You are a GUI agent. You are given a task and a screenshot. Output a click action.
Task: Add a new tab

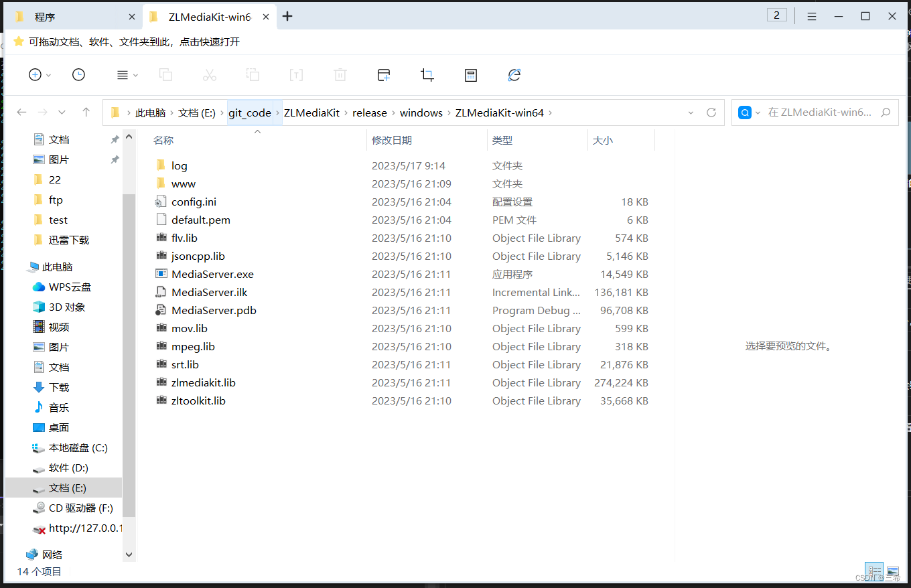point(287,16)
